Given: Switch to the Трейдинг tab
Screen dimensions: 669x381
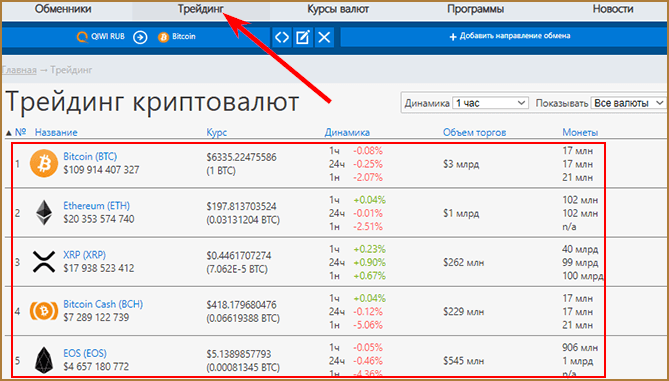Looking at the screenshot, I should [201, 9].
